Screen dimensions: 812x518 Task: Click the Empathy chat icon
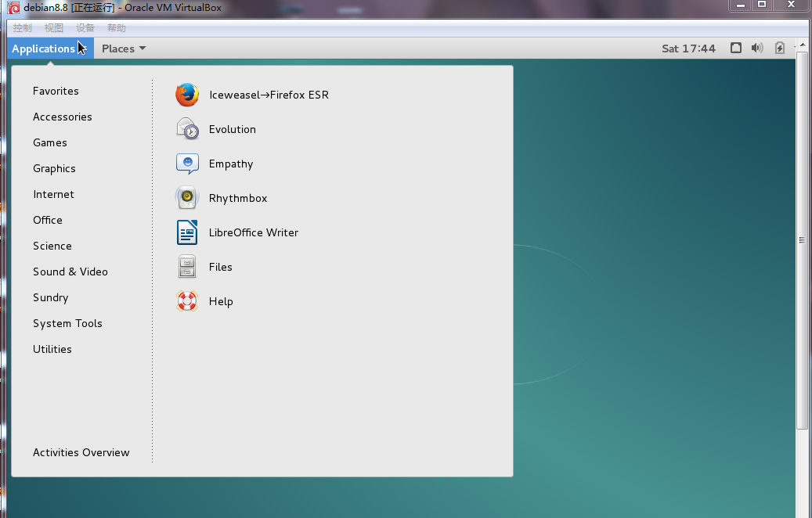187,164
